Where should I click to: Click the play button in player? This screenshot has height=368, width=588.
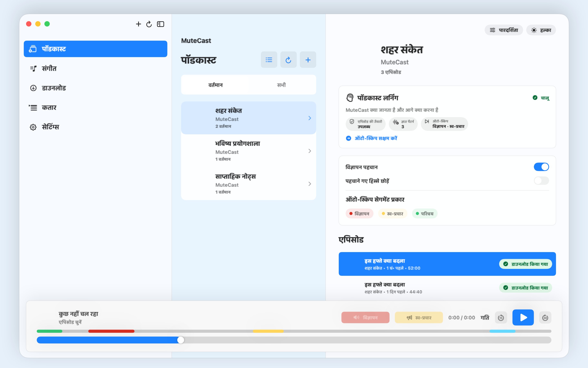point(523,317)
